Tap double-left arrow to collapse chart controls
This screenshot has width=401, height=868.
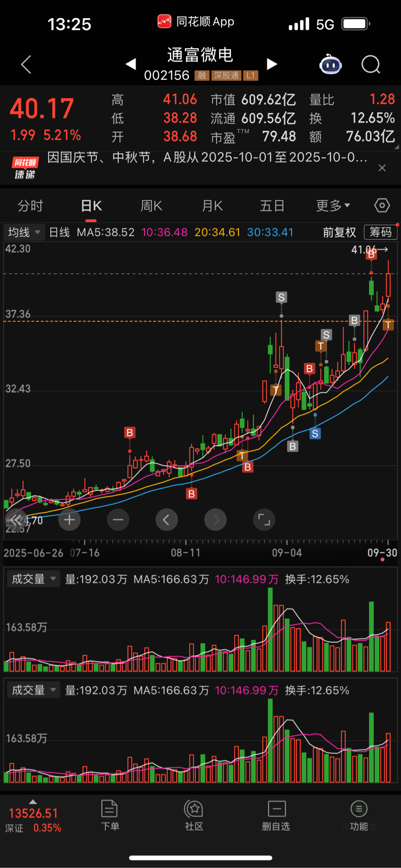[x=16, y=520]
